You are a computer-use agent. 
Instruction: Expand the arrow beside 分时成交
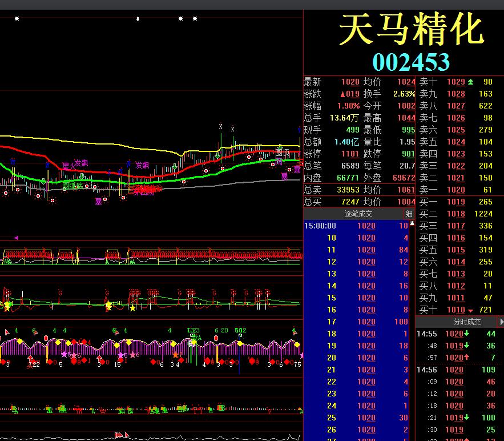(501, 322)
